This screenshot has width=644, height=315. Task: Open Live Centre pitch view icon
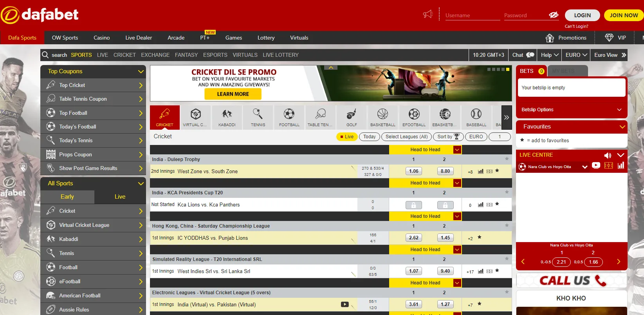[608, 165]
